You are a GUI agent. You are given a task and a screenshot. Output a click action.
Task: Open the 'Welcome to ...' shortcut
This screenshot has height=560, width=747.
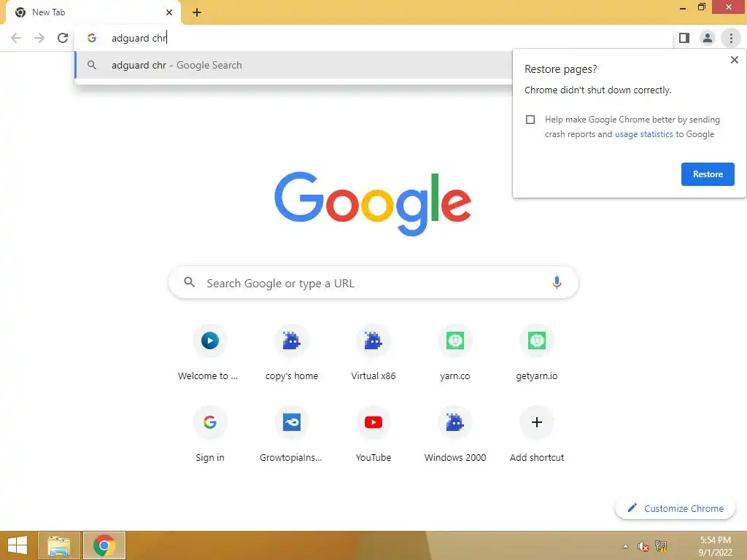click(209, 353)
